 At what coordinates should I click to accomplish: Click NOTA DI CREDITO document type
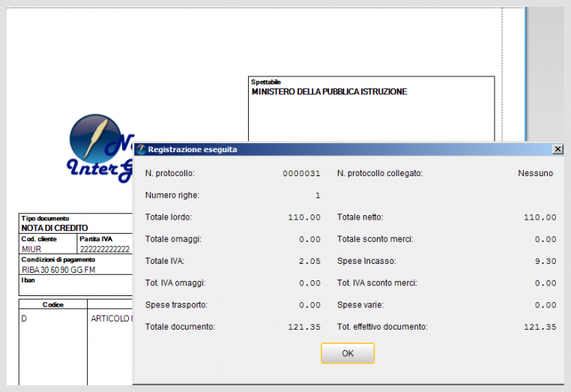55,228
